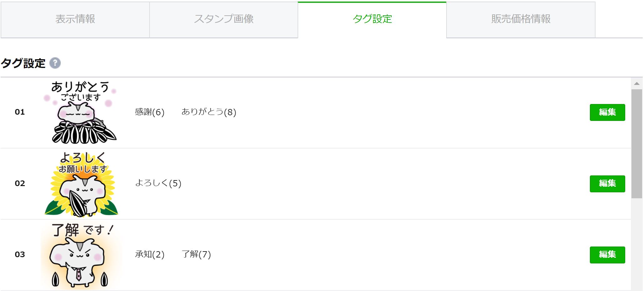Image resolution: width=644 pixels, height=291 pixels.
Task: Select the タグ設定 tab
Action: (372, 19)
